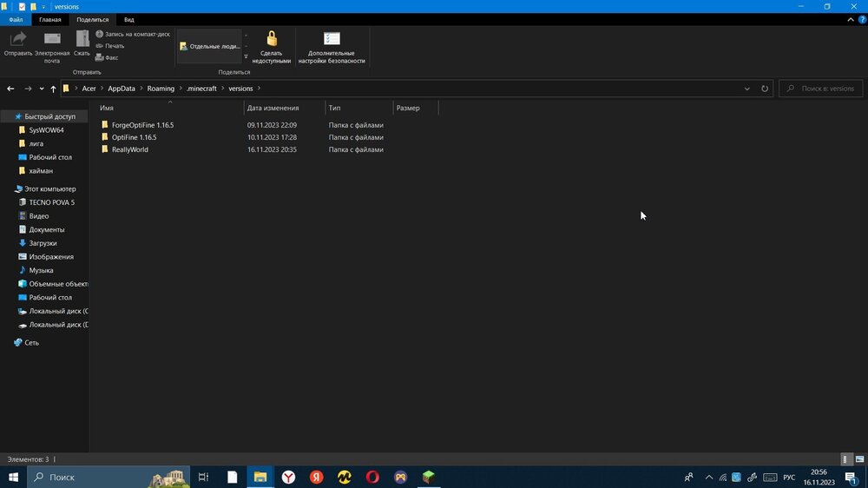Expand the chevron after versions breadcrumb

[x=259, y=89]
